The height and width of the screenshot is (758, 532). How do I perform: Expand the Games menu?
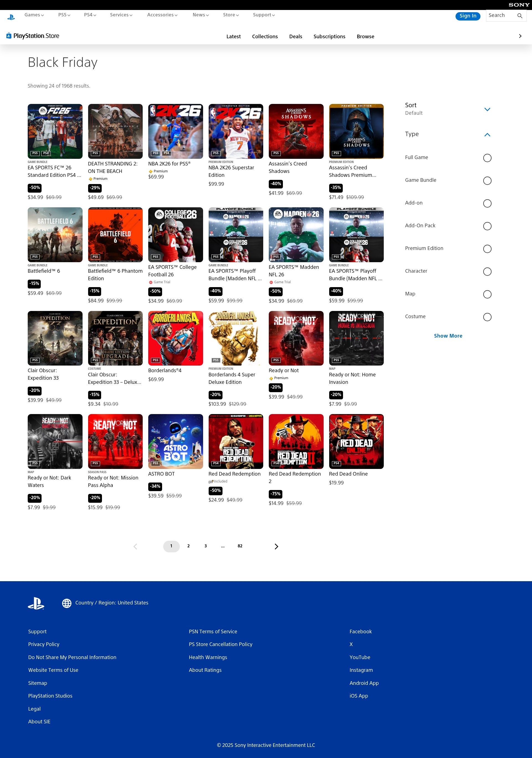[x=34, y=15]
